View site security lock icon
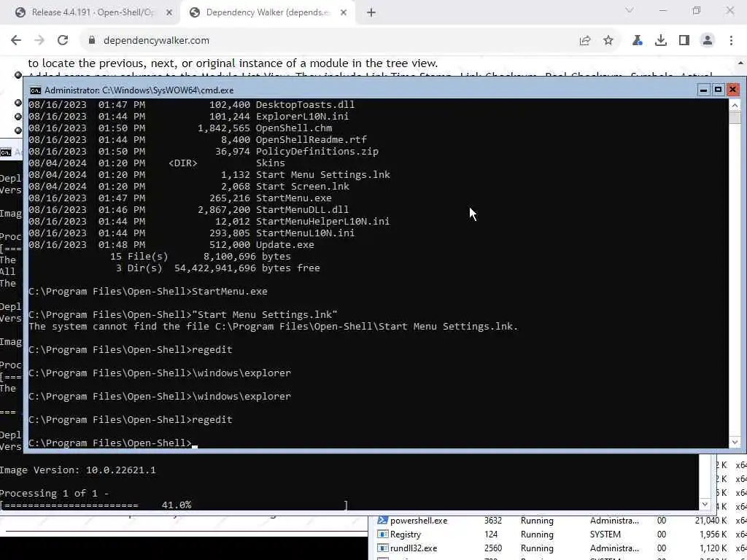 click(x=92, y=41)
